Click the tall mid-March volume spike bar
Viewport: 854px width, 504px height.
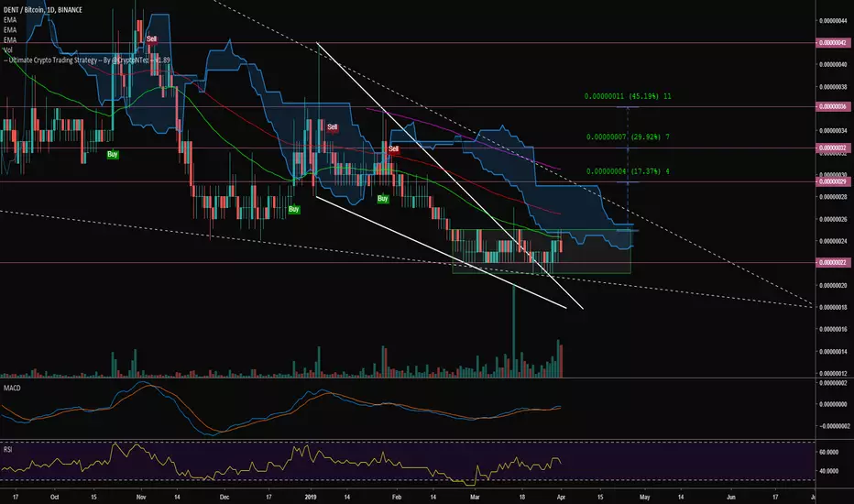(513, 331)
